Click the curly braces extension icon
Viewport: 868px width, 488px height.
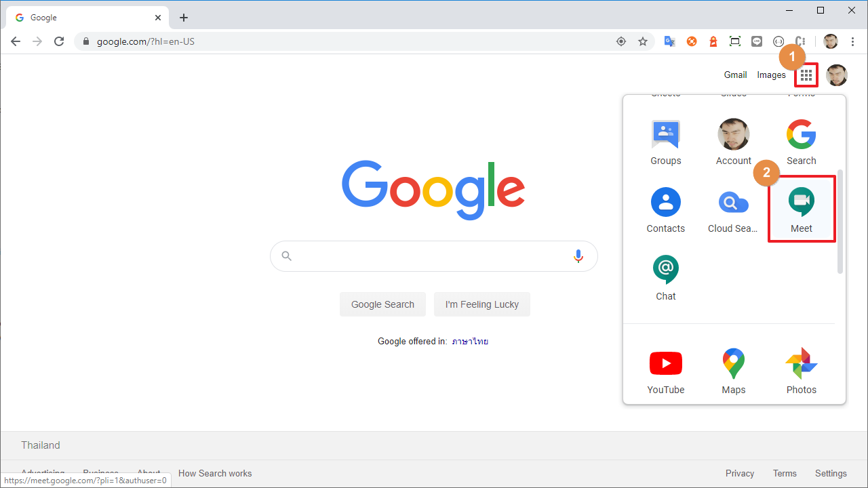pos(778,41)
